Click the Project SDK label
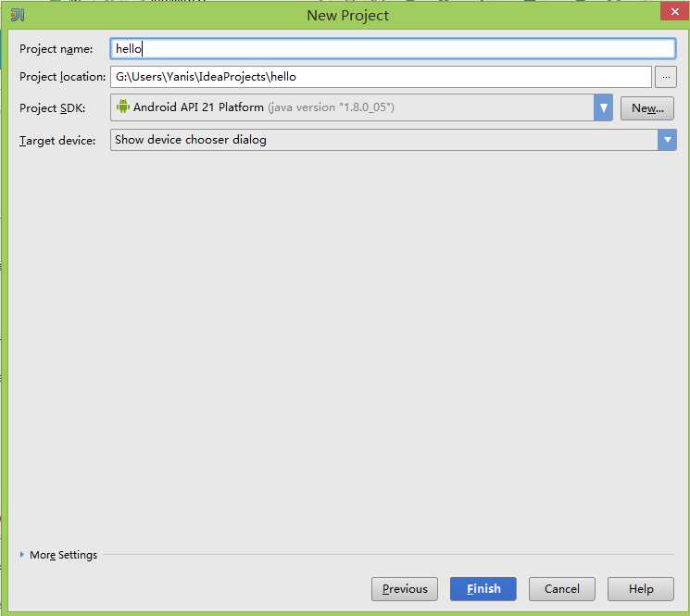The image size is (690, 616). [x=53, y=108]
